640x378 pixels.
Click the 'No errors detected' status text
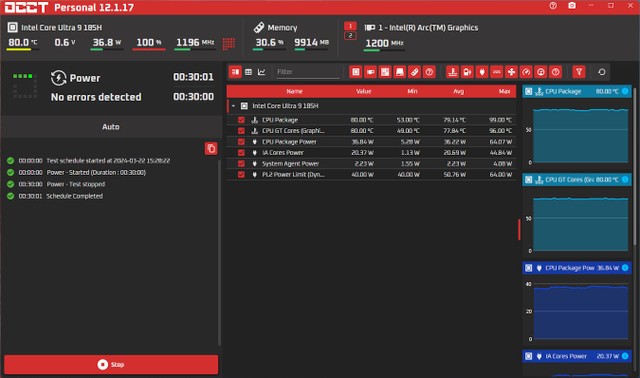pos(96,97)
